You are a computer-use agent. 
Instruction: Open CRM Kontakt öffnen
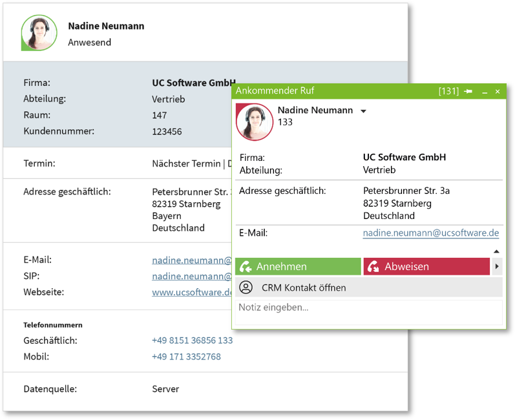(x=304, y=288)
